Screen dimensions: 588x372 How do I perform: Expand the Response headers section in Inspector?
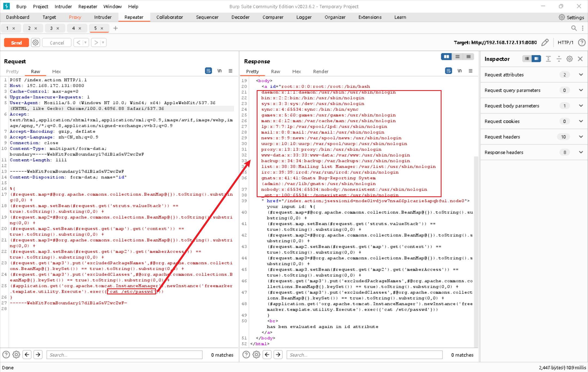581,152
